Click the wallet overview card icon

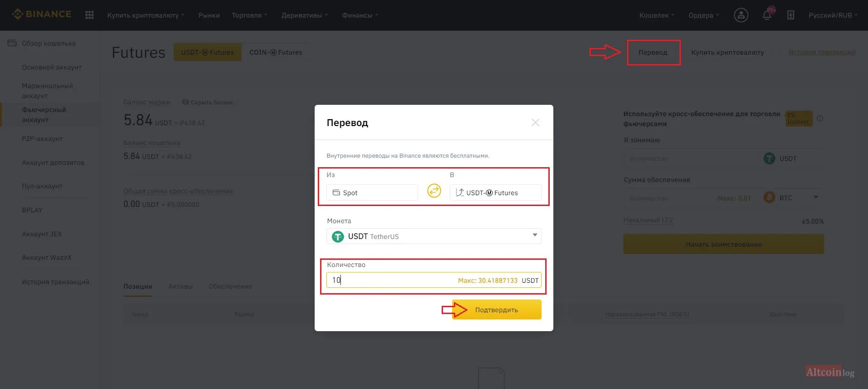tap(12, 43)
